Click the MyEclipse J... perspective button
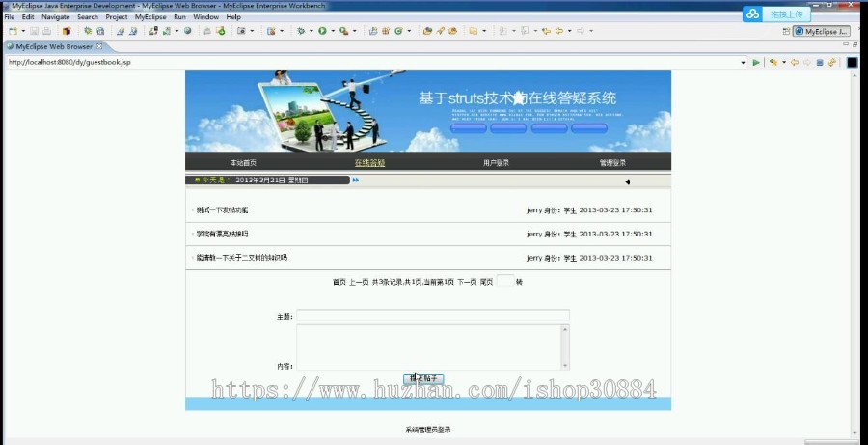 pos(822,32)
